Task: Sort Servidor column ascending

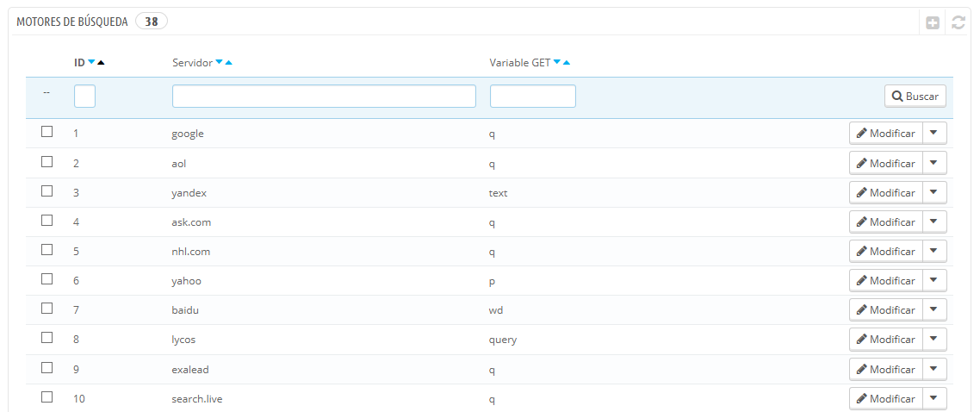Action: [x=229, y=63]
